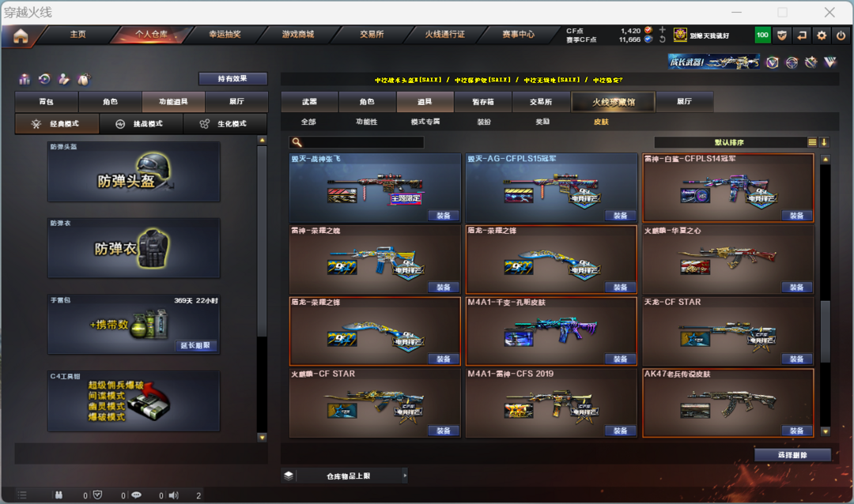The height and width of the screenshot is (504, 854).
Task: Select the 挑战模式 mode
Action: 141,124
